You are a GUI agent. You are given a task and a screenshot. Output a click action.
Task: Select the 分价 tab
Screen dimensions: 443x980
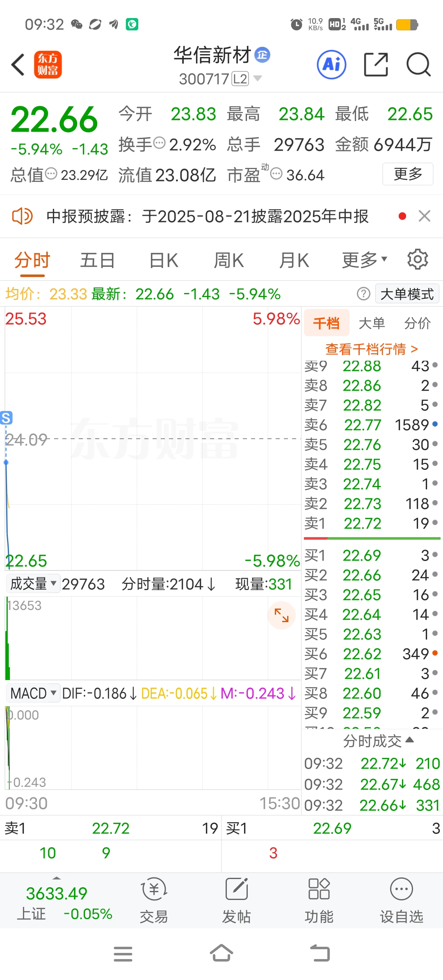coord(417,323)
